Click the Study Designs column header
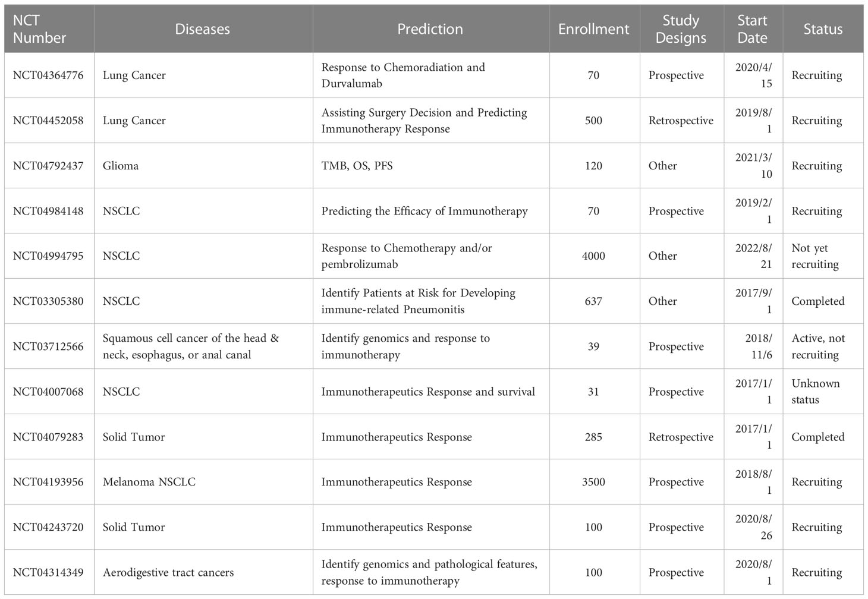The width and height of the screenshot is (868, 599). point(681,29)
